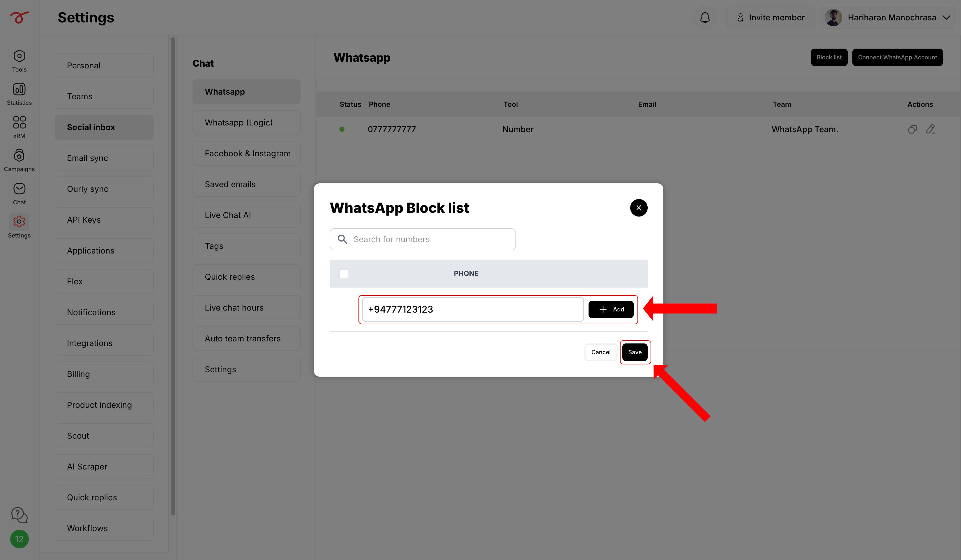Click the WhatsApp Team. cell
961x560 pixels.
click(805, 129)
